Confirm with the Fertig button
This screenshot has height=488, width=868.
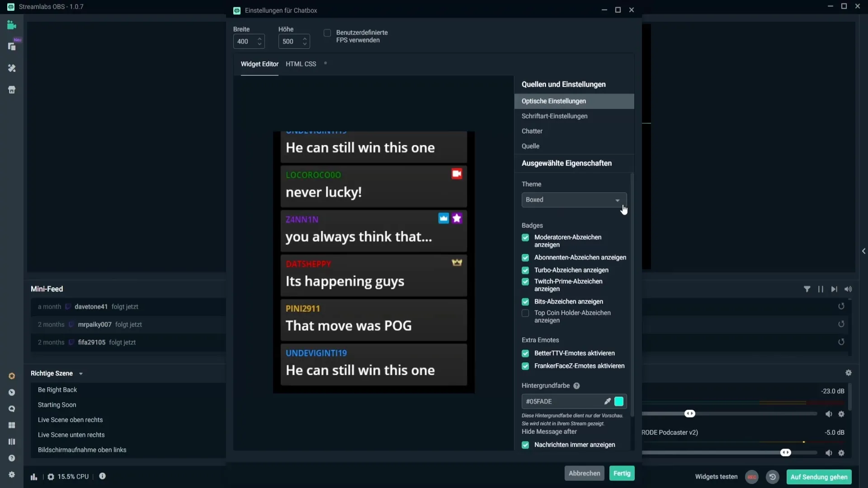[622, 474]
